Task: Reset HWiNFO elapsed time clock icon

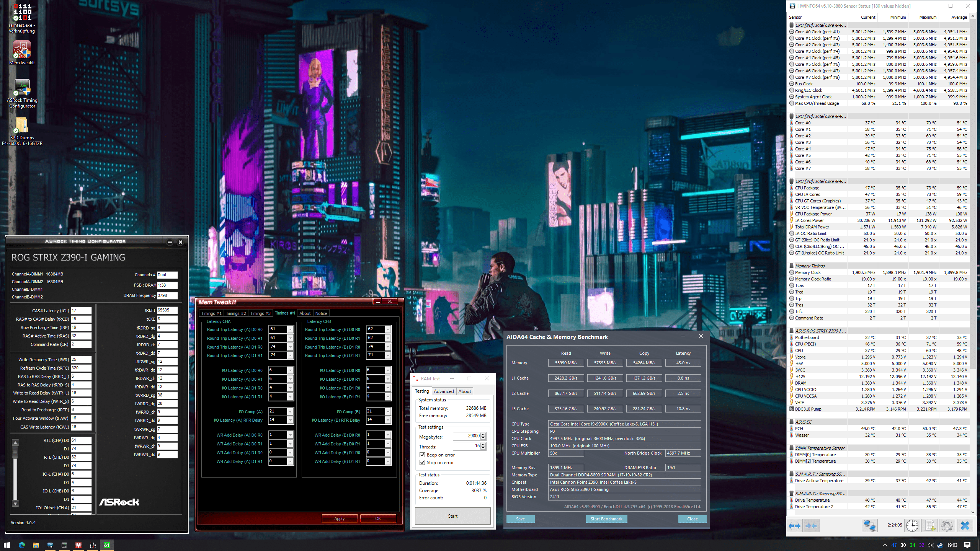Action: click(912, 525)
